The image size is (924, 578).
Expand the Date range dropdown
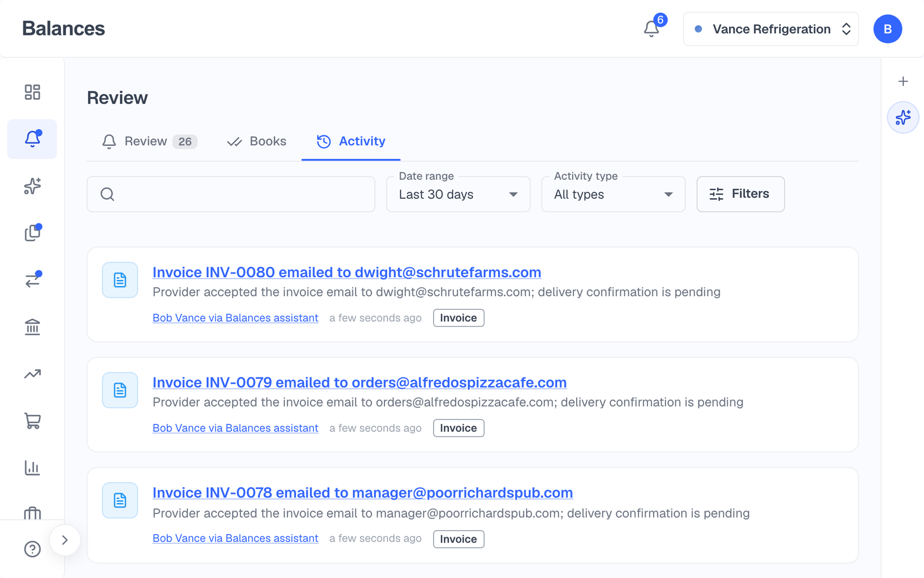click(458, 194)
